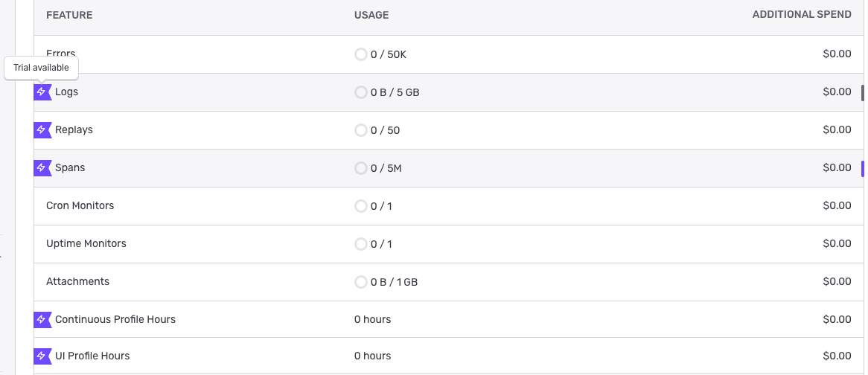868x375 pixels.
Task: Select the Cron Monitors row label
Action: click(80, 206)
